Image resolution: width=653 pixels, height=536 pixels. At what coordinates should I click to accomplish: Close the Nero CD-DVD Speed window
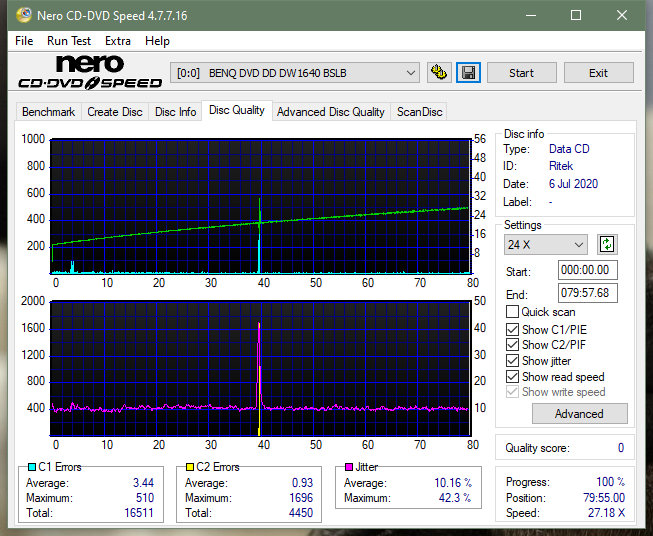click(x=622, y=15)
